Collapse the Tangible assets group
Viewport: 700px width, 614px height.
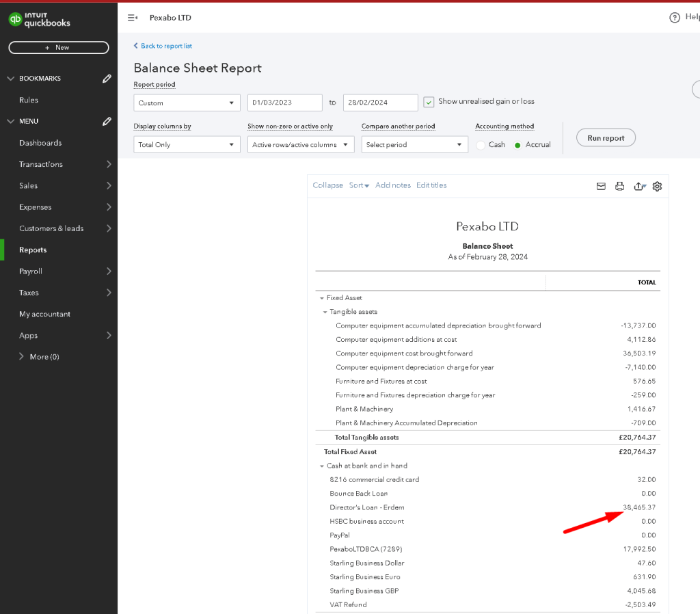tap(325, 312)
